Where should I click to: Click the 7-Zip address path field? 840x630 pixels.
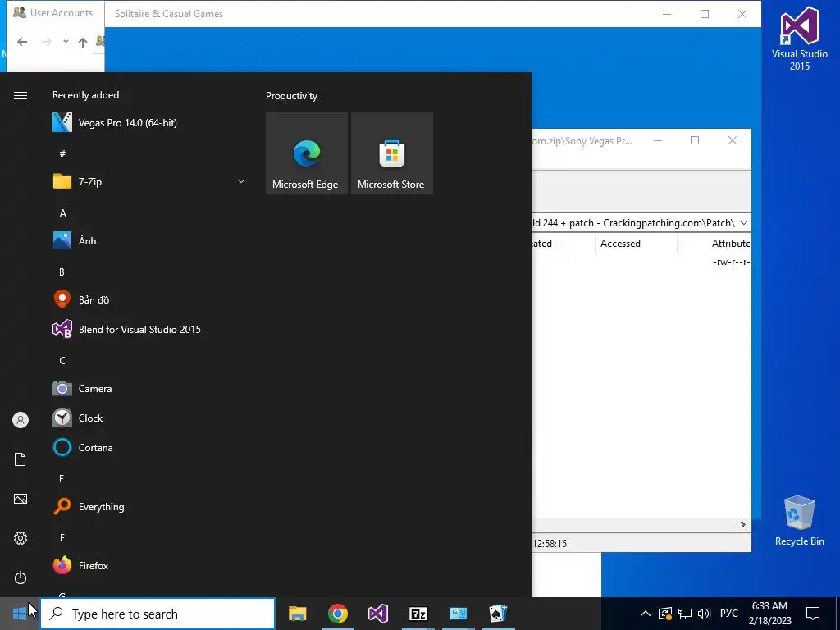[635, 223]
